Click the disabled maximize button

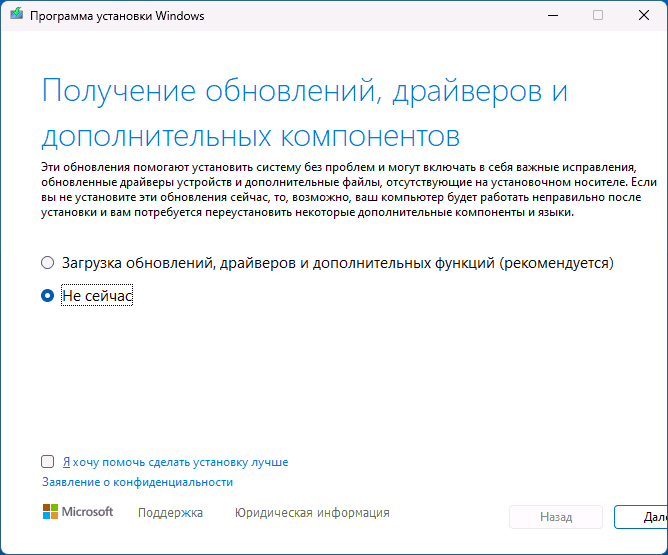(x=598, y=15)
